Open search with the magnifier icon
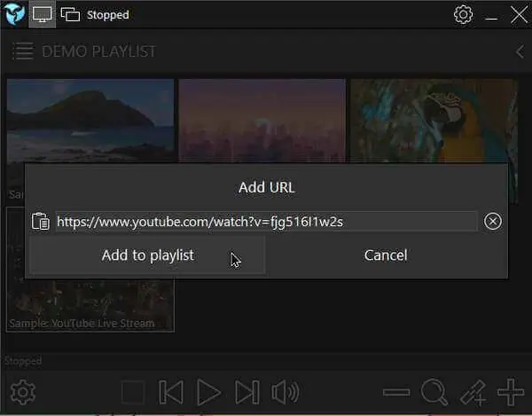532x416 pixels. click(434, 392)
